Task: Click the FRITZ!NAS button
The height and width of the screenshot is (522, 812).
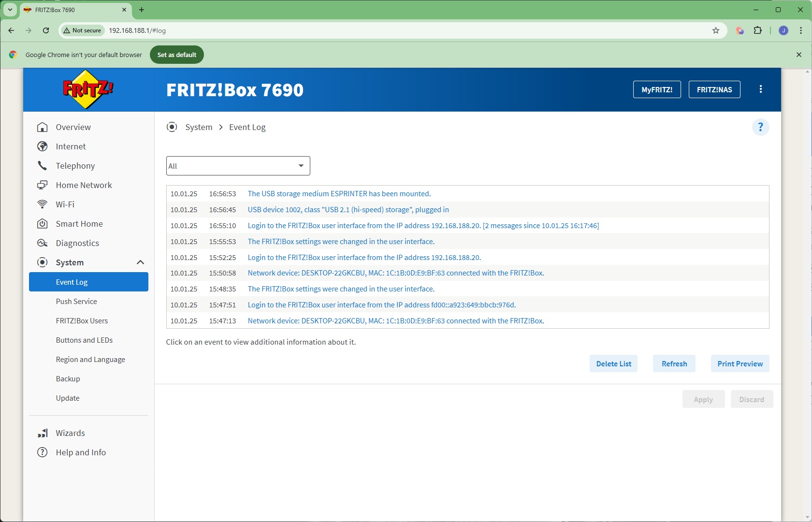Action: click(714, 89)
